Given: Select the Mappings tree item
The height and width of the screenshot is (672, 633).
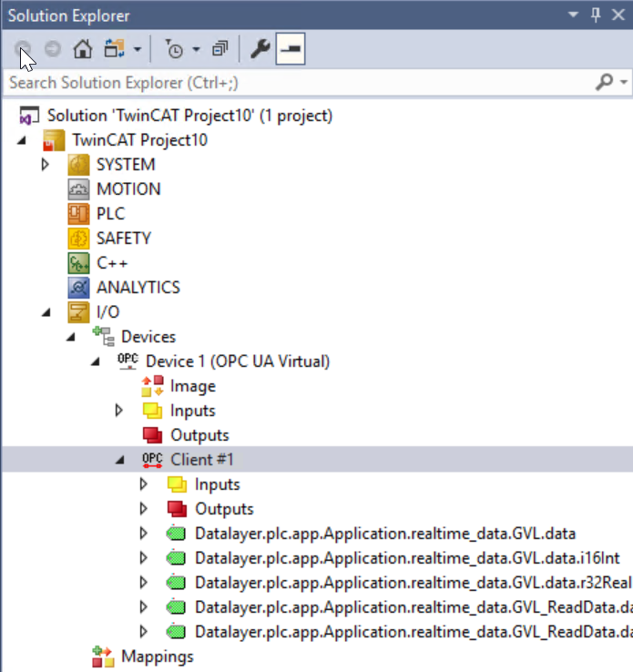Looking at the screenshot, I should pyautogui.click(x=158, y=657).
